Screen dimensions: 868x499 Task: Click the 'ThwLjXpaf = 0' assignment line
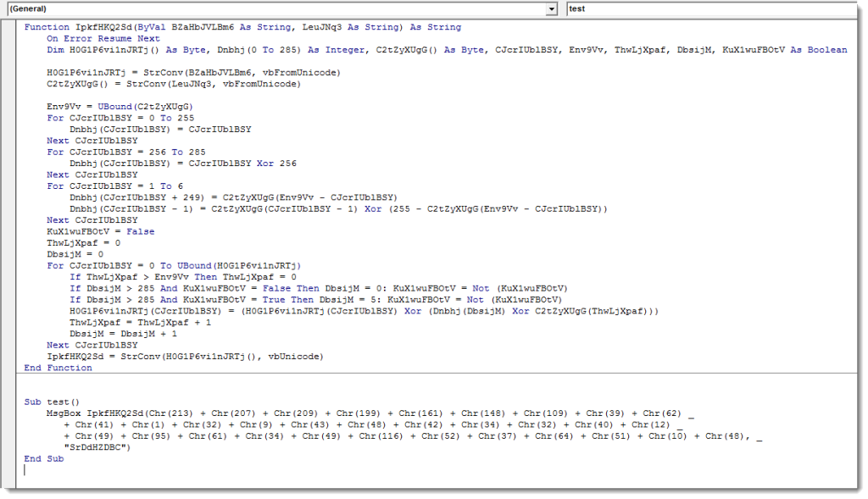83,242
